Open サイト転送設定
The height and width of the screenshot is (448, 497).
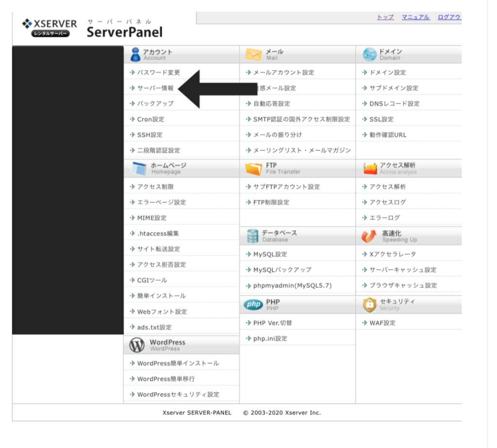[x=159, y=249]
